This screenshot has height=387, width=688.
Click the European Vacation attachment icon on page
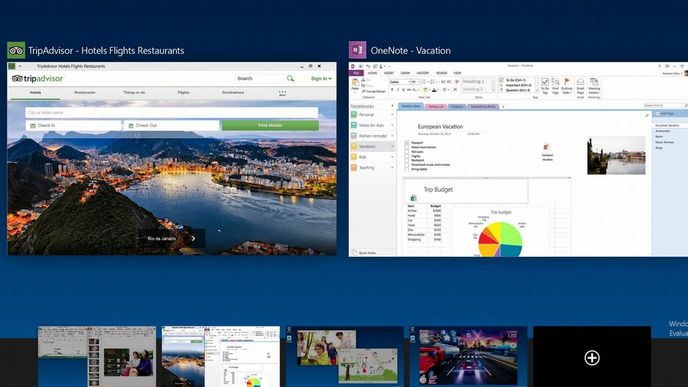tap(546, 147)
